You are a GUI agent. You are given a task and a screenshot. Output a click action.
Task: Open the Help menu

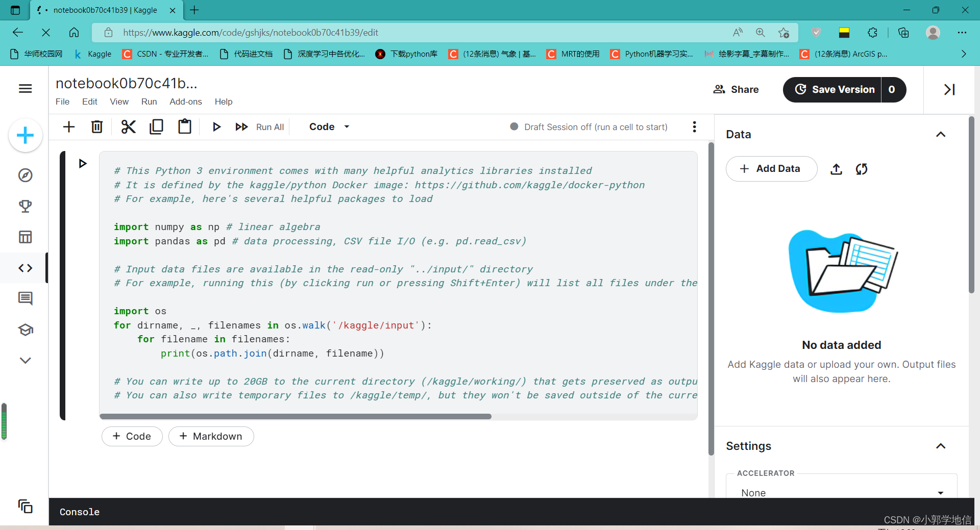224,102
